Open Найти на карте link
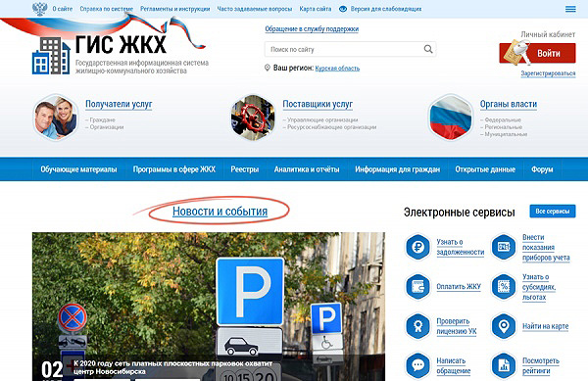The width and height of the screenshot is (588, 381). click(x=545, y=326)
